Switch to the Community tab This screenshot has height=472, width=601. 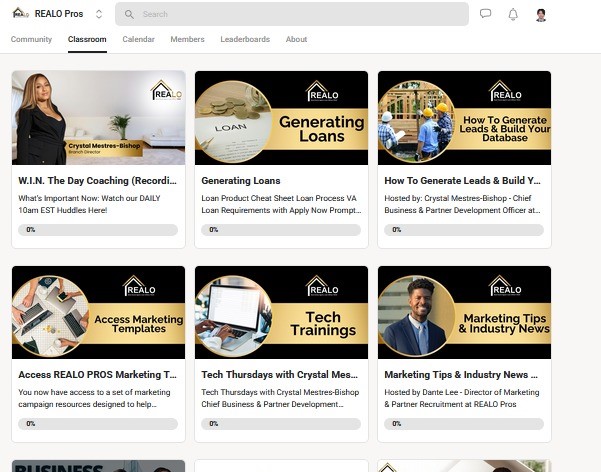point(31,39)
